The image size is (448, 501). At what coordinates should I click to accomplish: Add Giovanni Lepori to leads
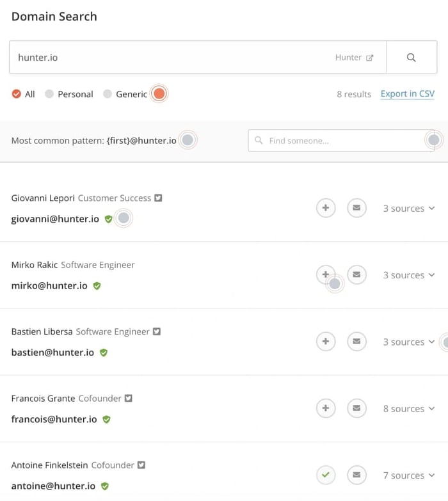326,208
